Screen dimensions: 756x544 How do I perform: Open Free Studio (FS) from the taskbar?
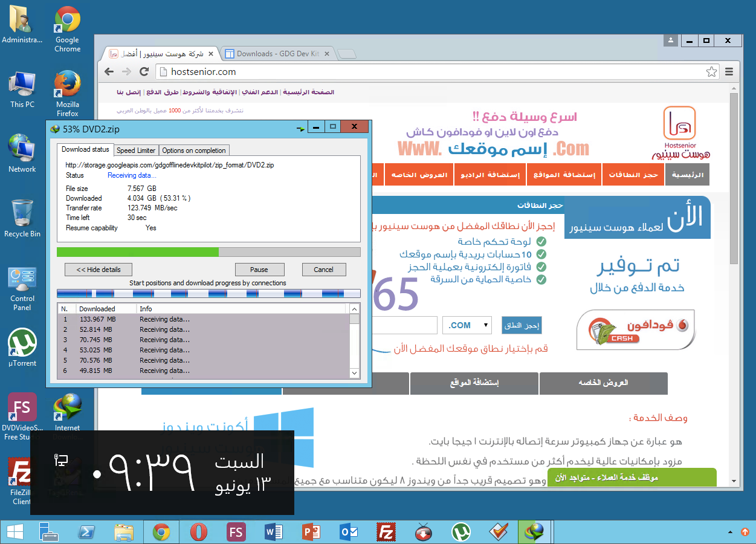pos(236,532)
